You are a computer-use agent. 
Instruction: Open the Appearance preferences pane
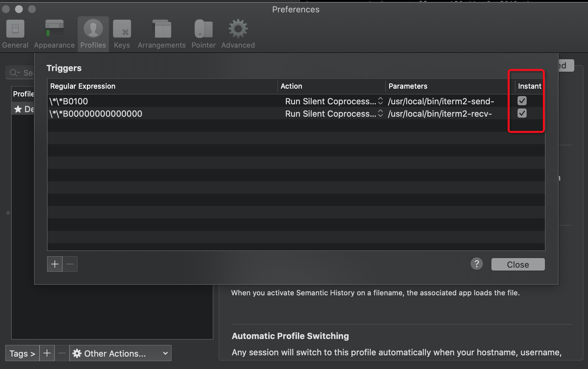pyautogui.click(x=54, y=34)
